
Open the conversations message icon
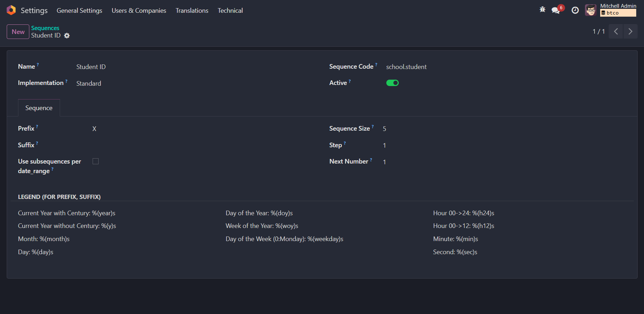tap(556, 10)
